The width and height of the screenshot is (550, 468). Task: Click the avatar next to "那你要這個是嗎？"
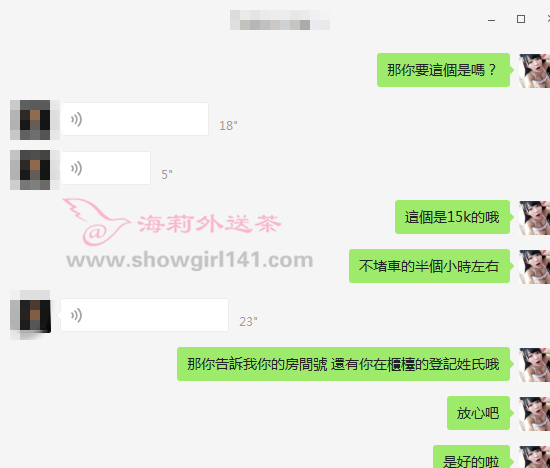[x=535, y=71]
